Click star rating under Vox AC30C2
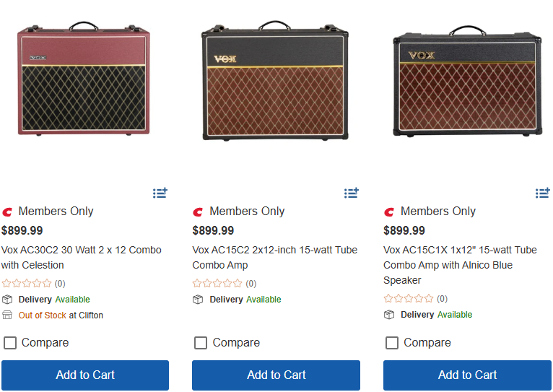This screenshot has height=392, width=553. coord(27,284)
